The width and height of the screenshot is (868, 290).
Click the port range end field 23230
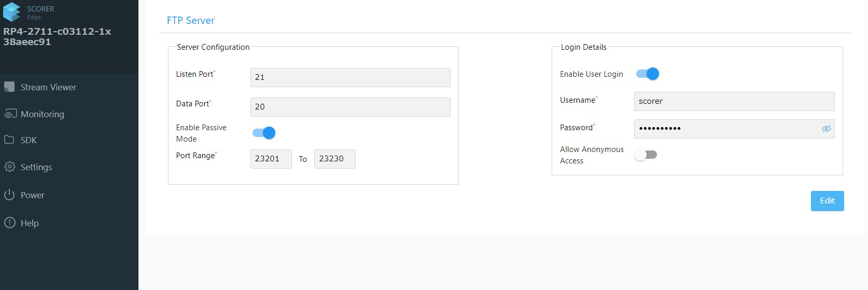(x=334, y=159)
